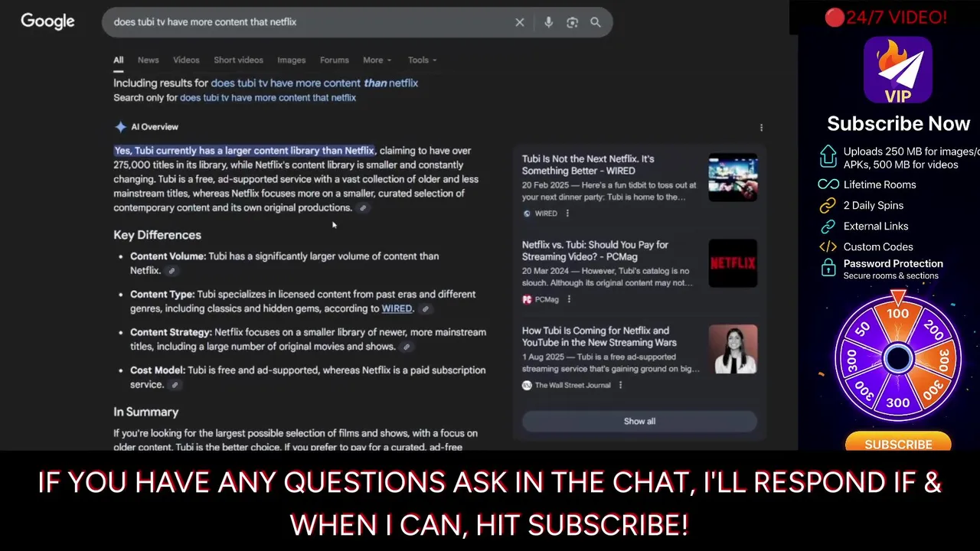980x551 pixels.
Task: Click highlighted 'Yes, Tubi currently has' sentence
Action: (244, 151)
